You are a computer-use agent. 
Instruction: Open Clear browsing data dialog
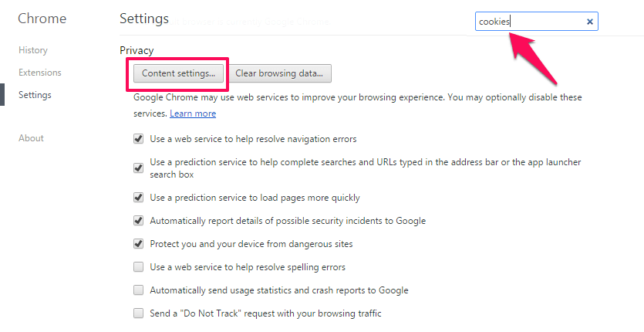279,73
